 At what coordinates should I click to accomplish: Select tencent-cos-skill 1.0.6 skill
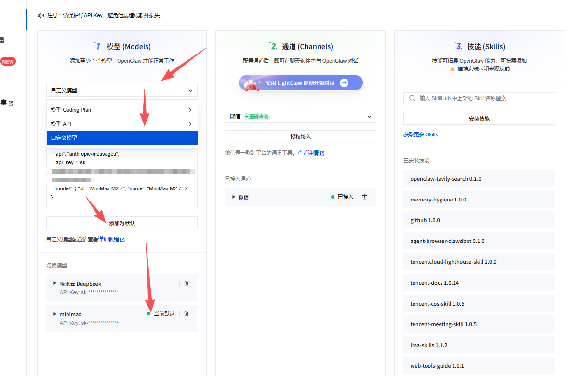(x=479, y=304)
